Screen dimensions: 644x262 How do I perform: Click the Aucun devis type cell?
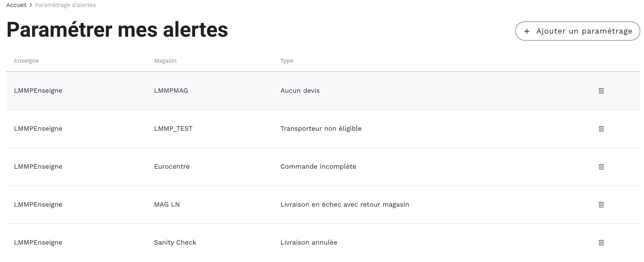tap(300, 91)
